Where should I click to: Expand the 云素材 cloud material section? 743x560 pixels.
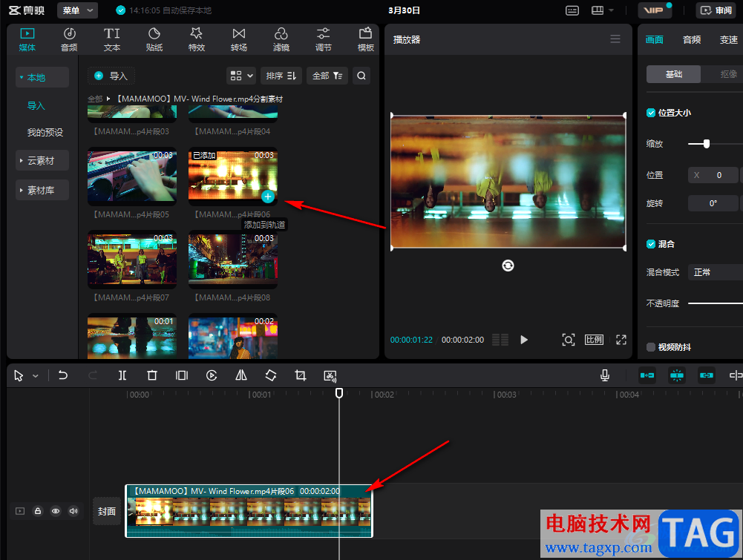pos(42,160)
